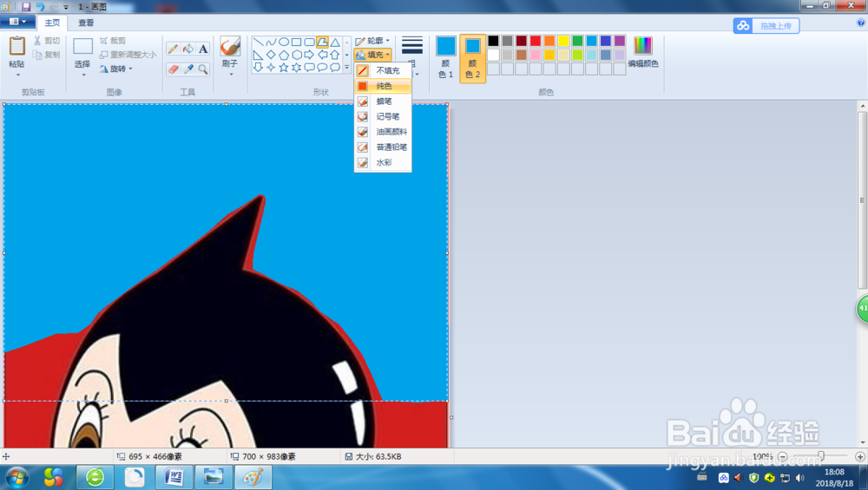Viewport: 868px width, 490px height.
Task: Click the drag upload (拖拽上传) button
Action: click(x=766, y=25)
